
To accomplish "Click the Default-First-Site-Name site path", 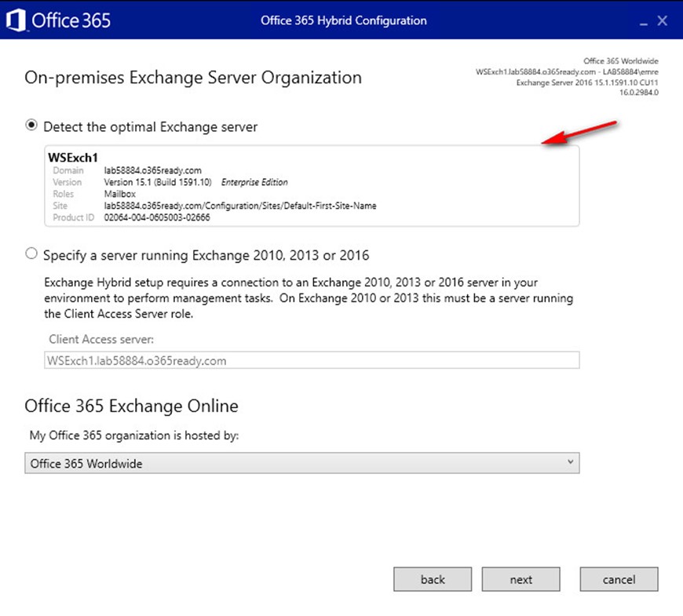I will pos(240,206).
